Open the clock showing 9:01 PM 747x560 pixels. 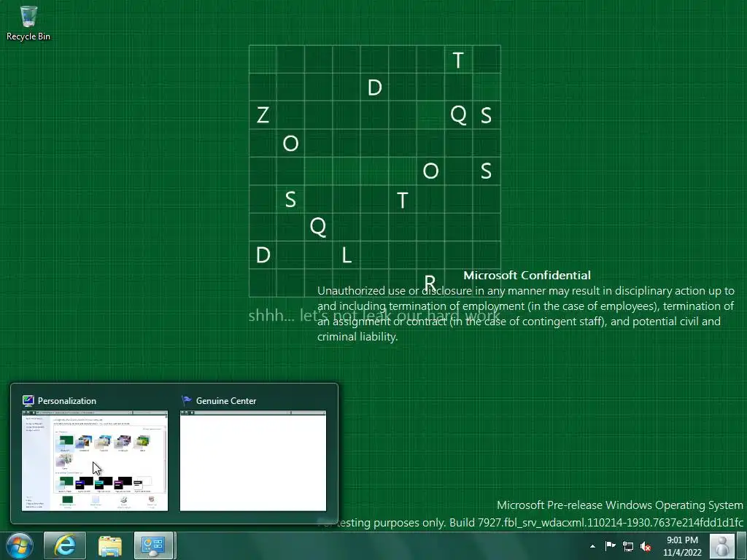point(682,546)
